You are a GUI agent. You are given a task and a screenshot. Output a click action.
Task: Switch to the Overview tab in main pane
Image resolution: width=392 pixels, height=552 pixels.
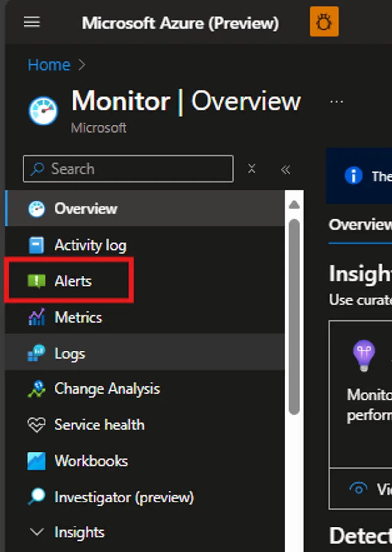[360, 225]
